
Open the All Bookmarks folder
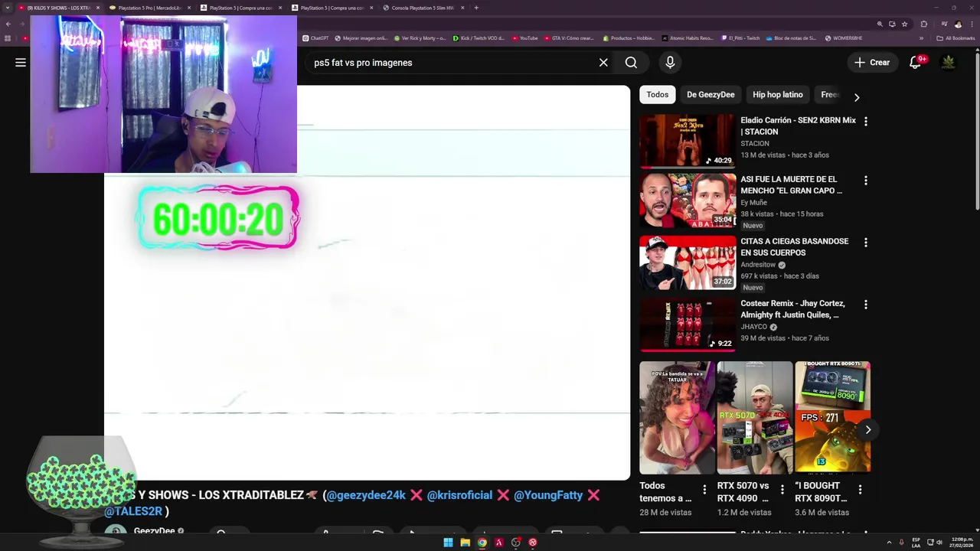click(955, 38)
